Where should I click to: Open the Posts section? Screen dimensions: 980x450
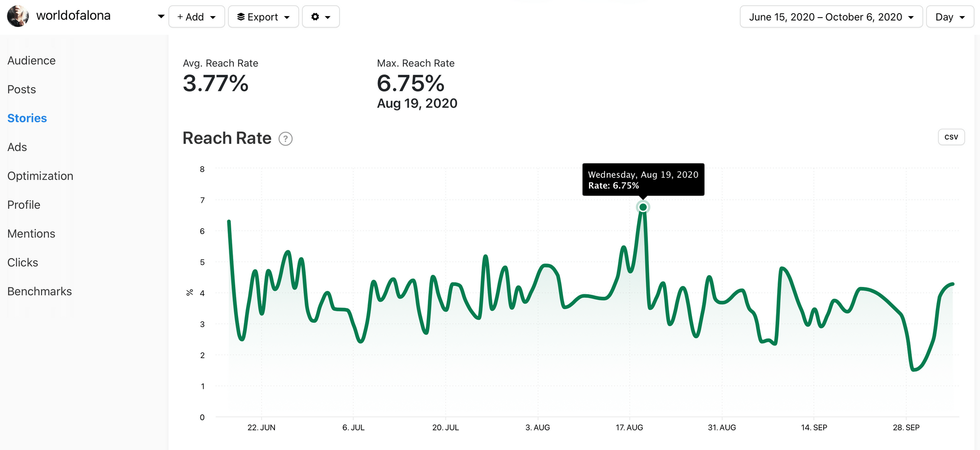click(22, 90)
